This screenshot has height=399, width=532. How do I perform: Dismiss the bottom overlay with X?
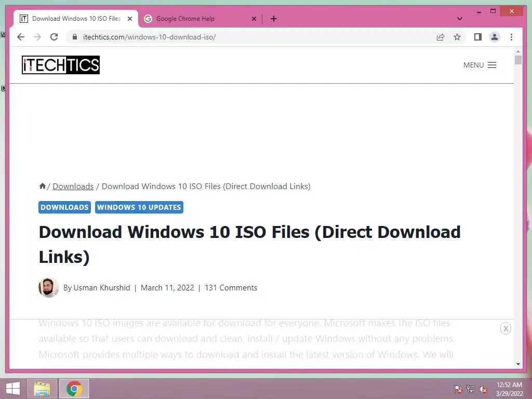[x=506, y=328]
